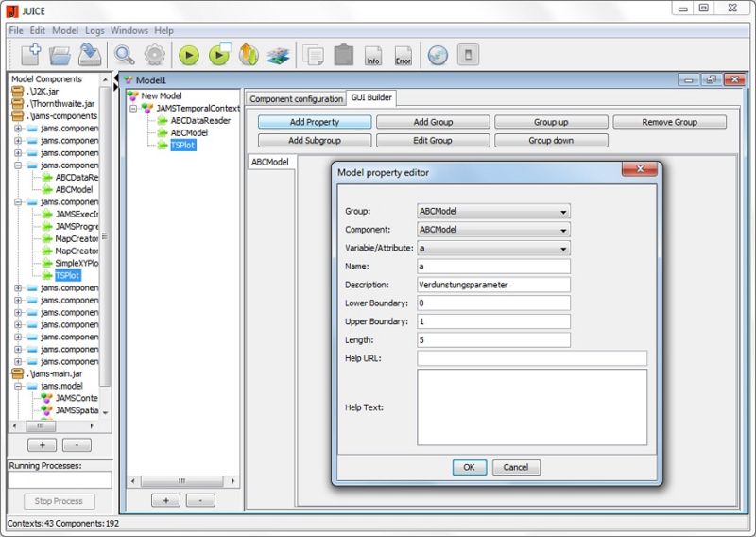Image resolution: width=756 pixels, height=537 pixels.
Task: Click the magnifying glass search icon
Action: [125, 55]
